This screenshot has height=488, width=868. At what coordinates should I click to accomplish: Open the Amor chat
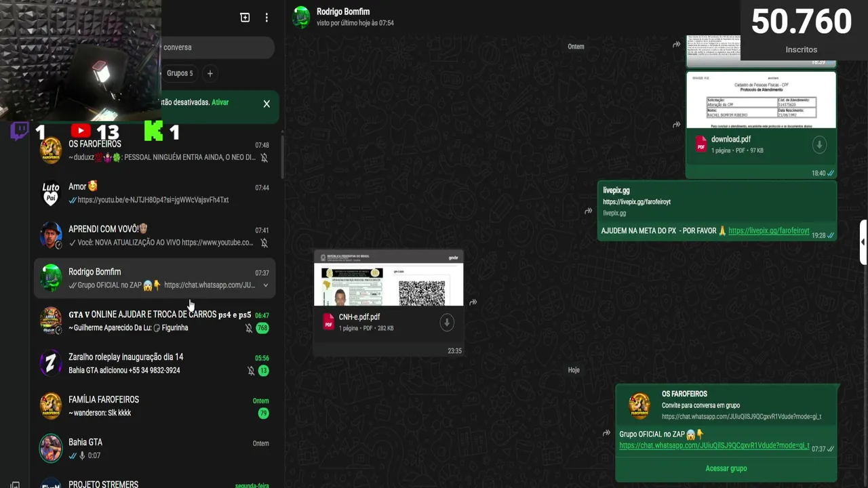coord(155,193)
